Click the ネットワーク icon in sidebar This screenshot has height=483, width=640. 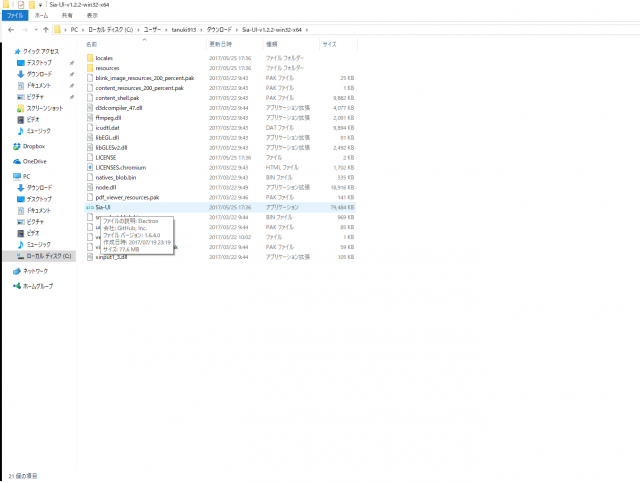tap(17, 271)
